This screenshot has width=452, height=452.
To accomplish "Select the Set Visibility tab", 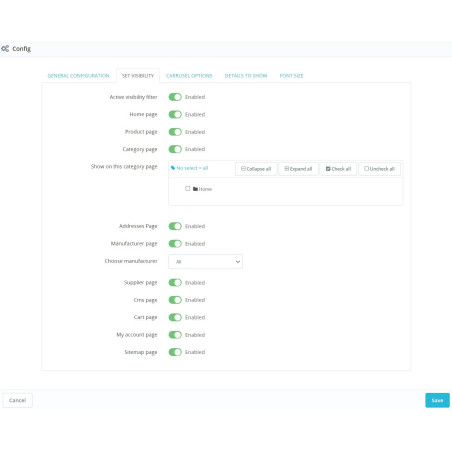I will 138,76.
